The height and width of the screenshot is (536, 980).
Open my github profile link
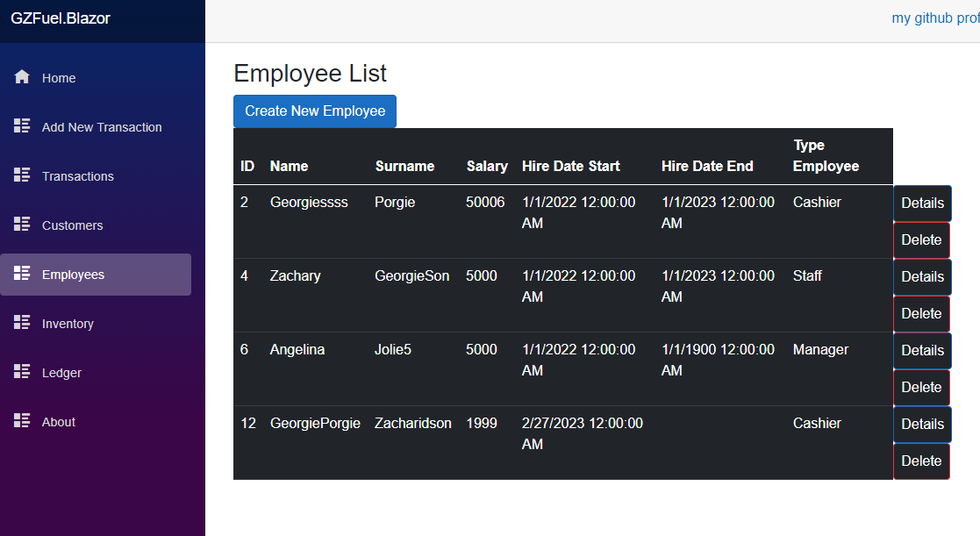935,18
